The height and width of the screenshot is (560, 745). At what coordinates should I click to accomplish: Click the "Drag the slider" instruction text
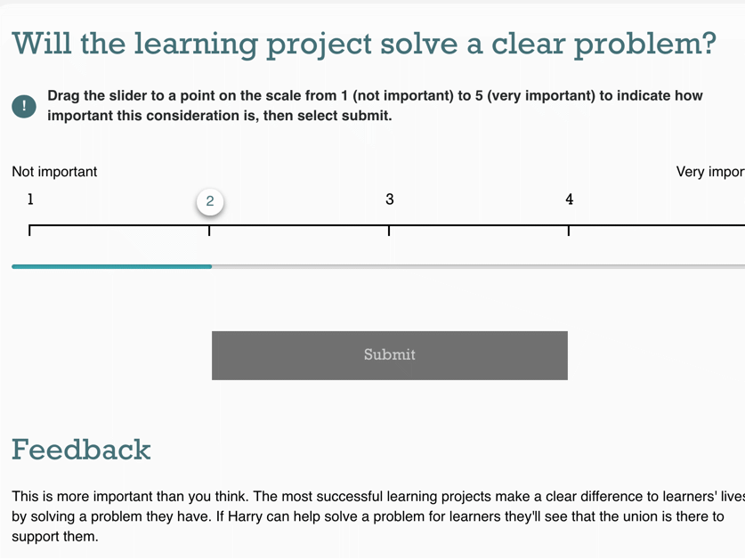(x=375, y=106)
